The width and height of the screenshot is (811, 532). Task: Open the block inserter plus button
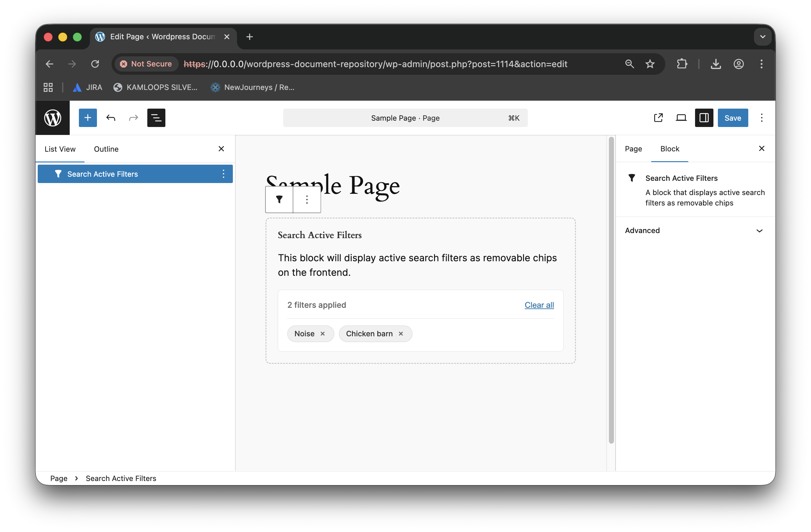87,118
